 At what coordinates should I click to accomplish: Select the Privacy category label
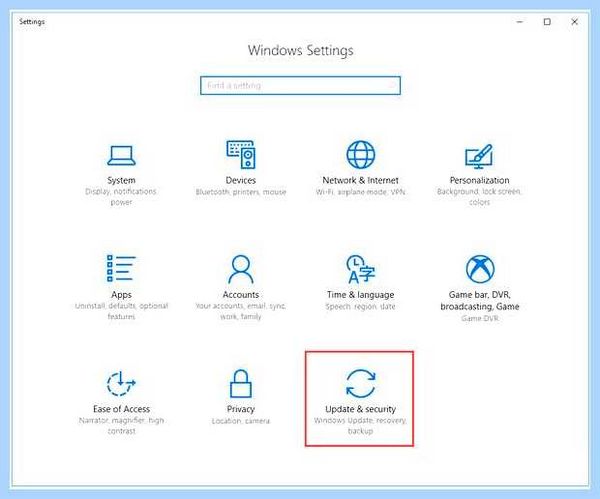241,409
